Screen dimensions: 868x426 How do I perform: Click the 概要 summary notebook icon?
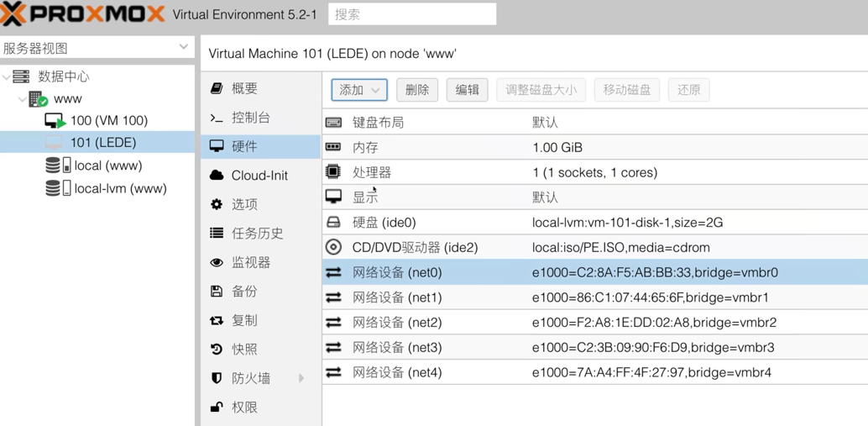tap(217, 88)
